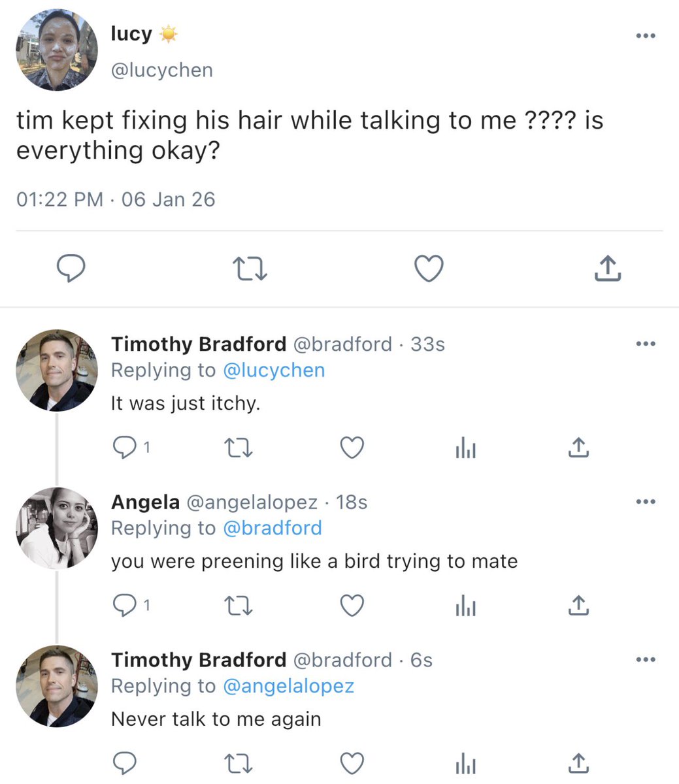Share Angela's preening bird reply
This screenshot has width=679, height=784.
[x=578, y=606]
